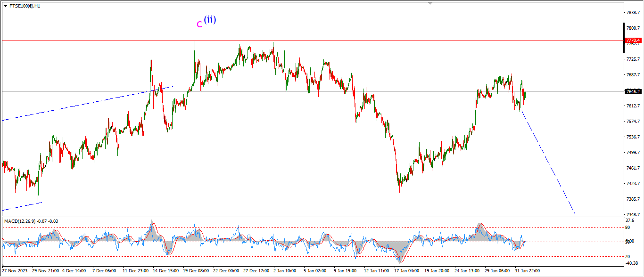The height and width of the screenshot is (277, 644).
Task: Select the upper dashed blue channel line at left
Action: point(71,107)
